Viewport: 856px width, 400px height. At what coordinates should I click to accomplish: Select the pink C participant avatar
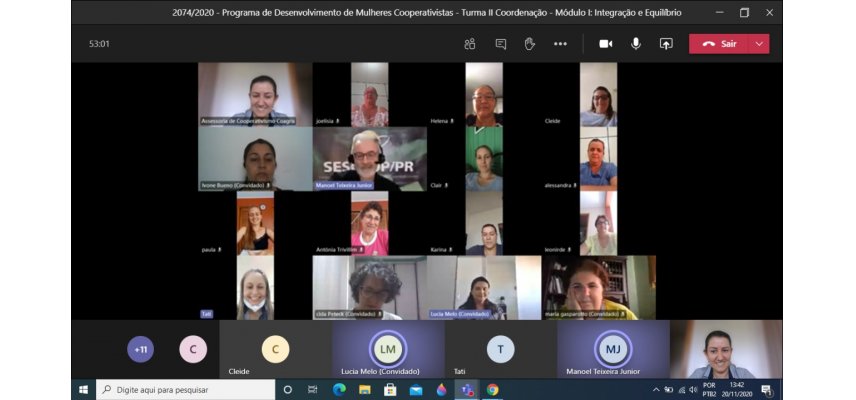click(193, 349)
